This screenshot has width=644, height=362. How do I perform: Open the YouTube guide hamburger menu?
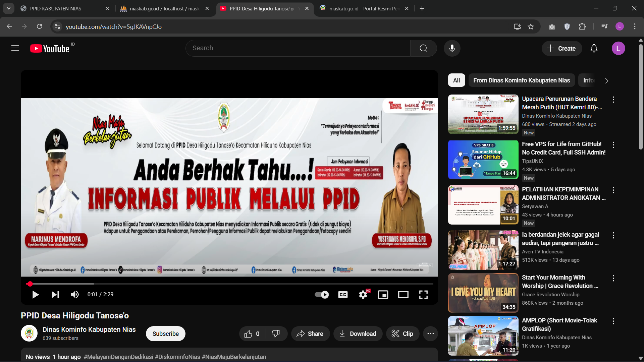point(15,48)
